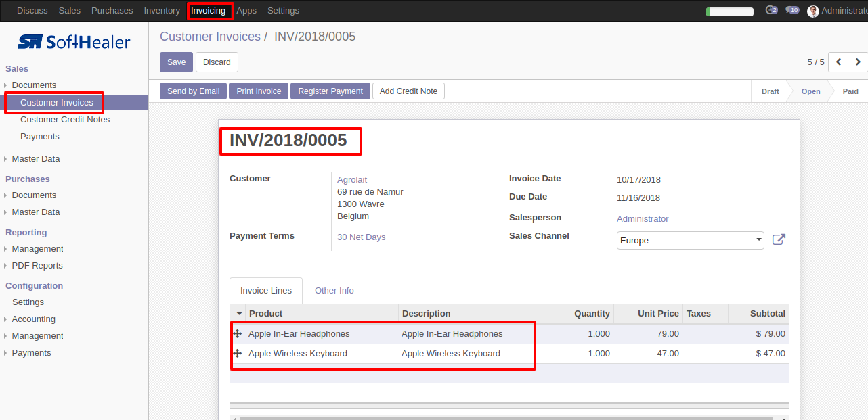Viewport: 868px width, 420px height.
Task: Click Add Credit Note button
Action: coord(408,91)
